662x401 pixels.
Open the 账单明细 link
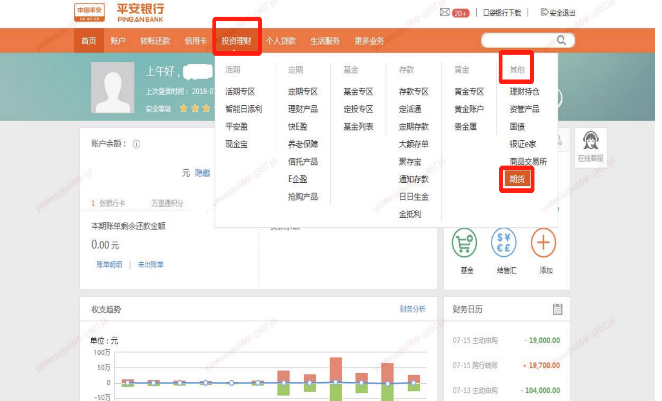(108, 264)
